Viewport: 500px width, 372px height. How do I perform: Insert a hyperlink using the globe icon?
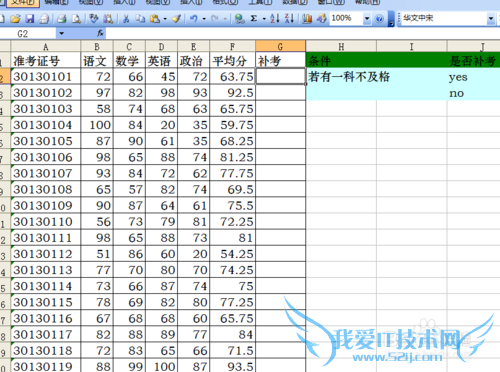pyautogui.click(x=239, y=19)
